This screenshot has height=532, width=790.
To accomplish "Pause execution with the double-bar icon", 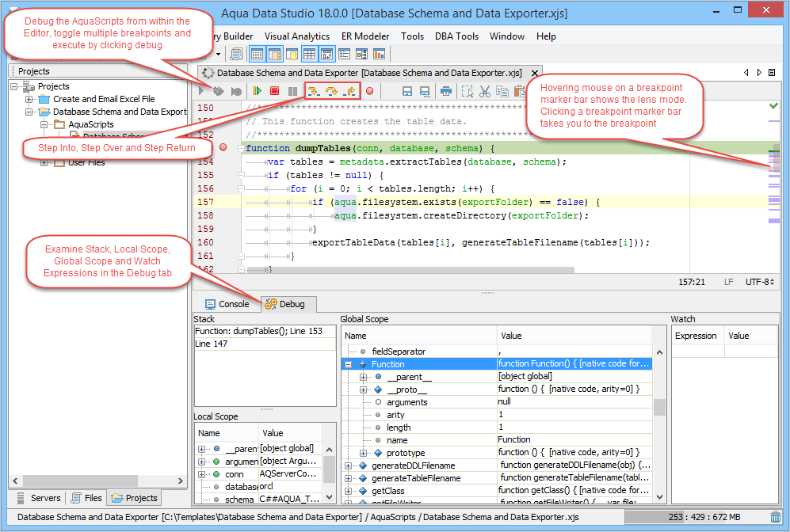I will point(292,91).
